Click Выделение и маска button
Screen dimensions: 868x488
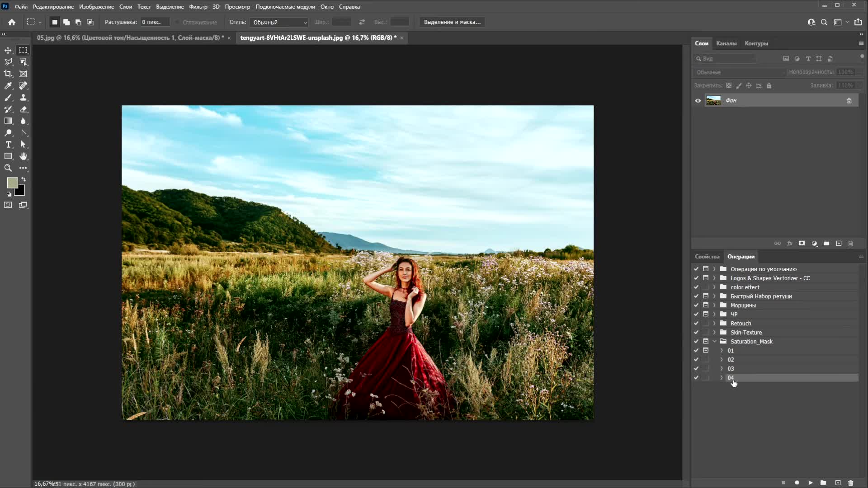point(452,22)
